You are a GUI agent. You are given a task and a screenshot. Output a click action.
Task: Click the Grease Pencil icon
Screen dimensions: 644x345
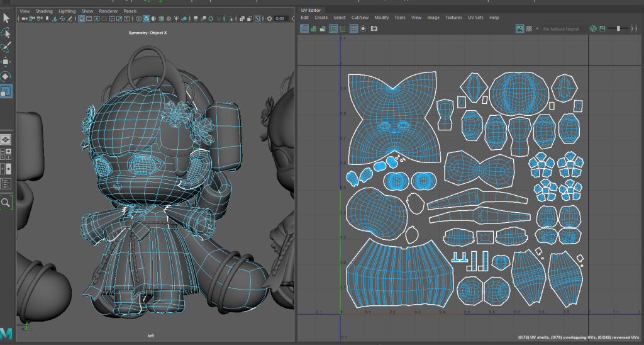pyautogui.click(x=70, y=18)
